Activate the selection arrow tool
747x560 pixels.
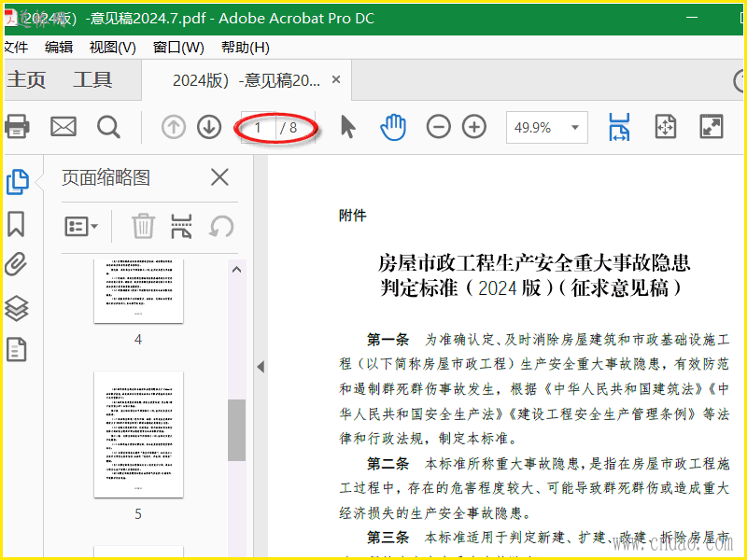point(348,127)
